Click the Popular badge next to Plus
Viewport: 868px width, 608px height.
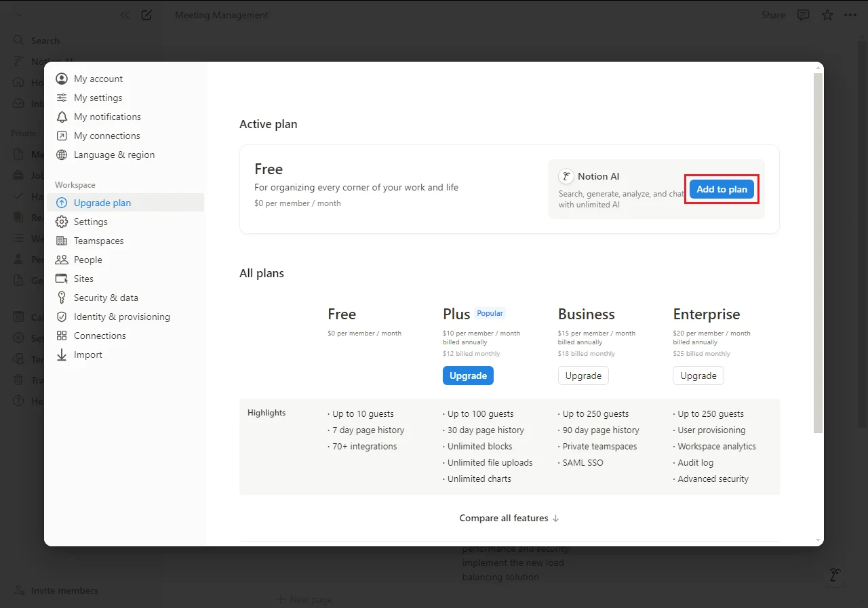(490, 313)
